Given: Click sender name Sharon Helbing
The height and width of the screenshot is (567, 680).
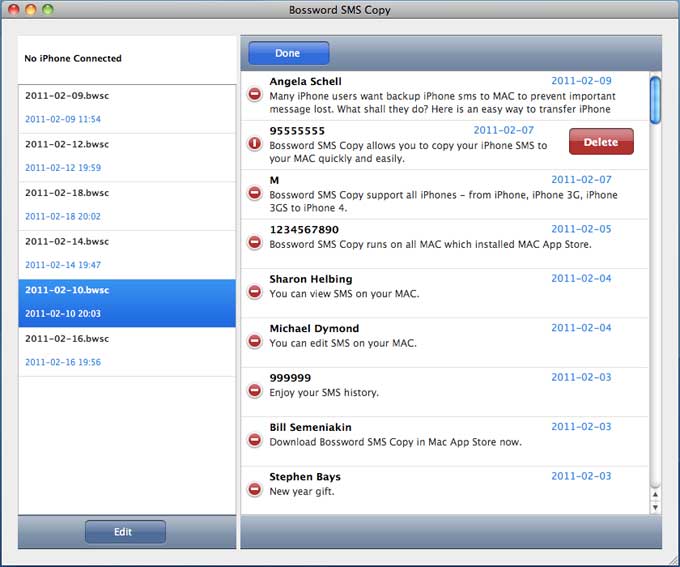Looking at the screenshot, I should 311,279.
